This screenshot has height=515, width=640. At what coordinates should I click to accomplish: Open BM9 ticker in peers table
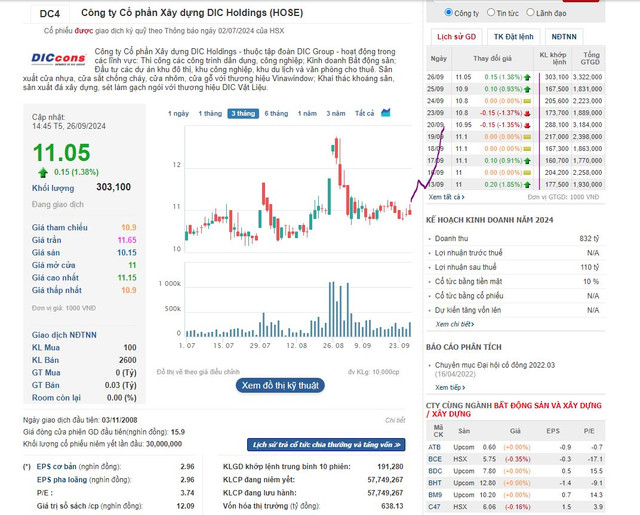[x=435, y=495]
